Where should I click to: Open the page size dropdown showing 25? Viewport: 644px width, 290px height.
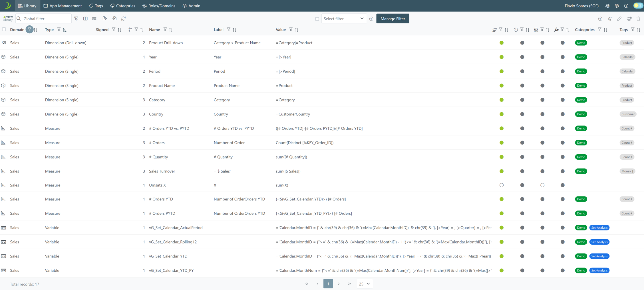(365, 284)
